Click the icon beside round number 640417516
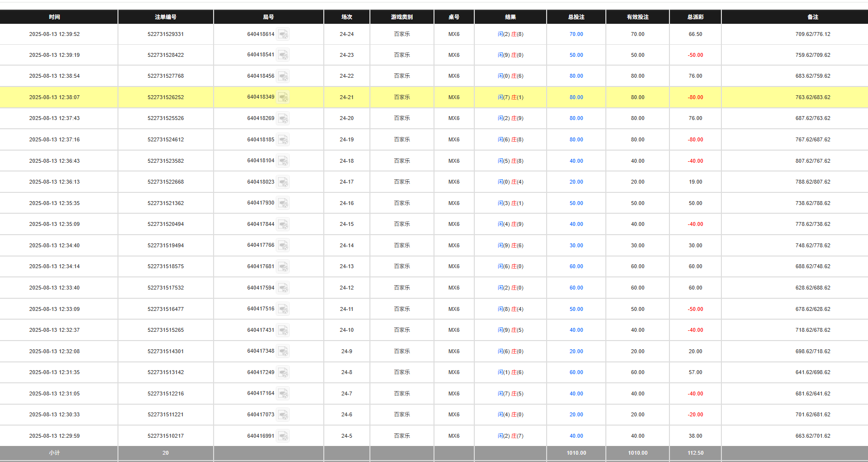The height and width of the screenshot is (462, 868). (x=283, y=309)
